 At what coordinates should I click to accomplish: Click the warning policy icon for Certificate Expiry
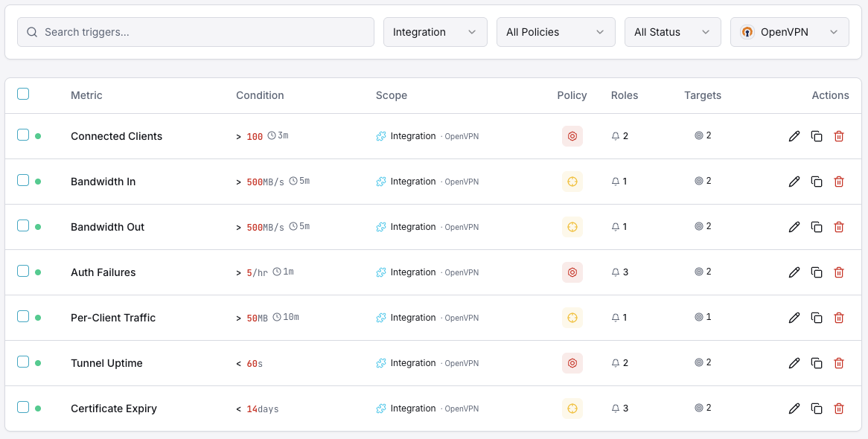[572, 408]
